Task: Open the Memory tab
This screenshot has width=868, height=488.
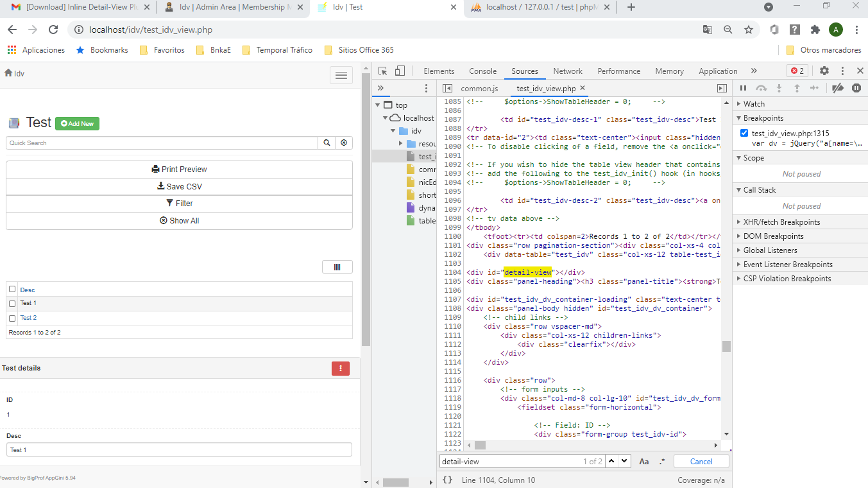Action: [669, 71]
